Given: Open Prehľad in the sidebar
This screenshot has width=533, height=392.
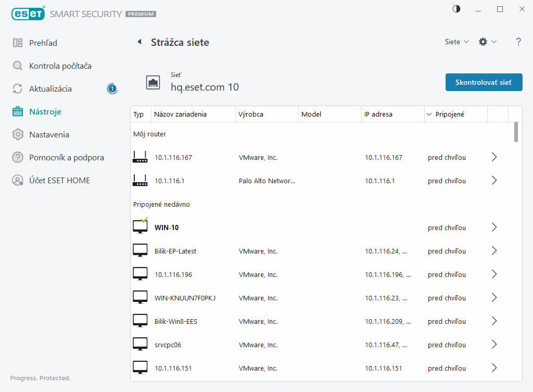Looking at the screenshot, I should pyautogui.click(x=43, y=43).
